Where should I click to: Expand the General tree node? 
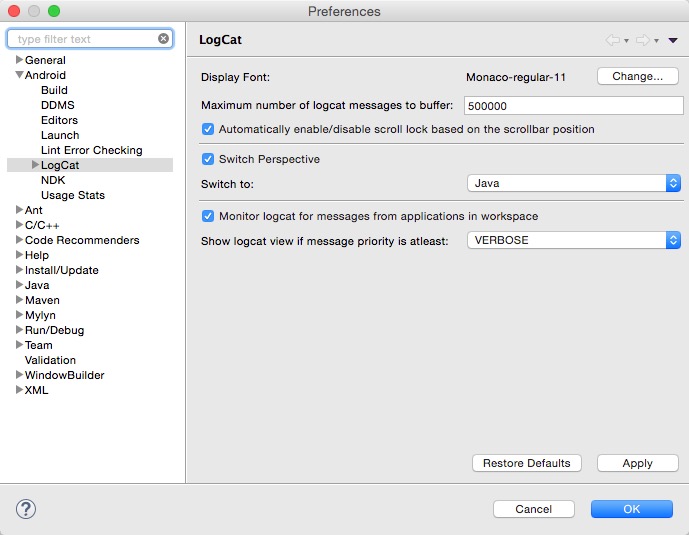click(19, 60)
